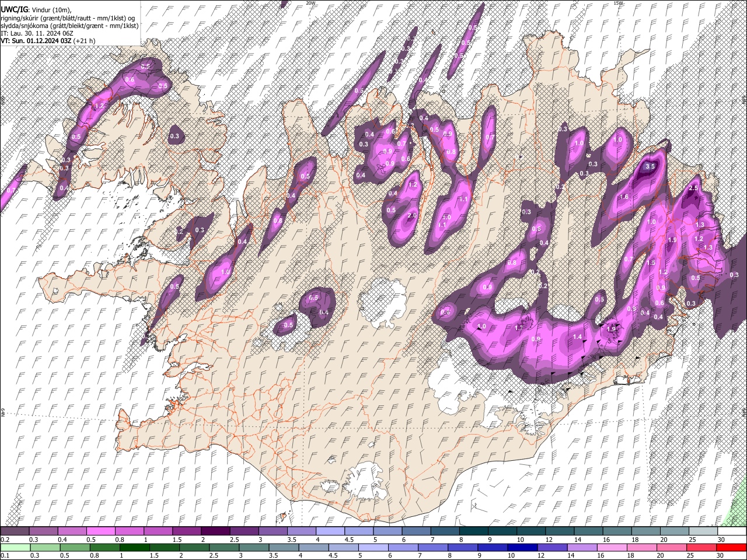Click the dark mauve 0.2–0.3 swatch in the top legend row
Viewport: 747px width, 560px height.
15,531
